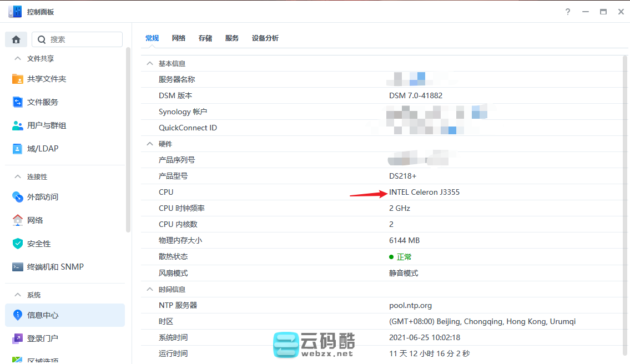Screen dimensions: 630x364
Task: Click the 搜索 search input field
Action: (83, 39)
